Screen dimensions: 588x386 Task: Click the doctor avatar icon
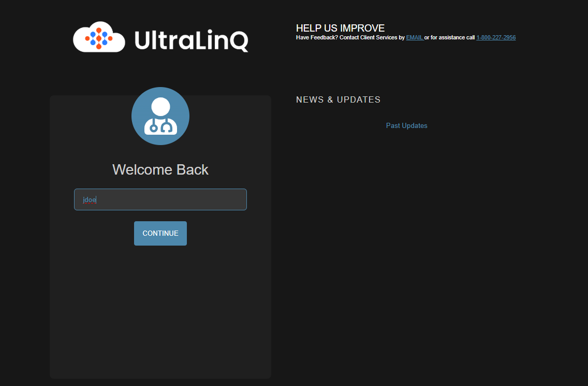pos(160,116)
